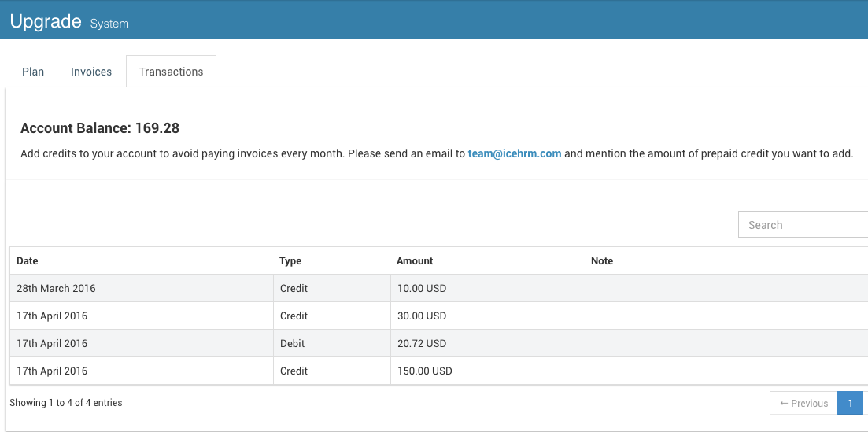Open the Plan tab
868x432 pixels.
(x=33, y=72)
